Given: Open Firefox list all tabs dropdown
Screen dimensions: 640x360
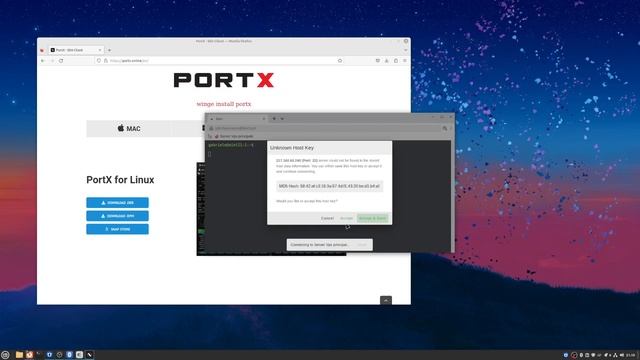Looking at the screenshot, I should [x=405, y=50].
